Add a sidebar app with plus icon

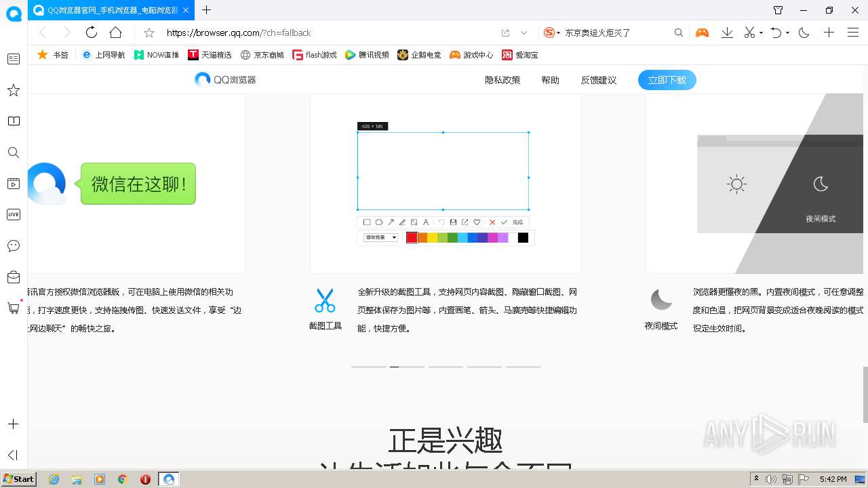pyautogui.click(x=13, y=424)
